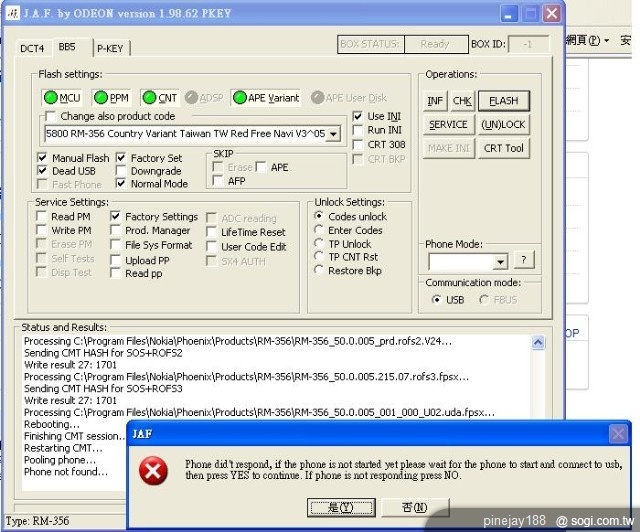Click the question mark Phone Mode button

[x=524, y=260]
